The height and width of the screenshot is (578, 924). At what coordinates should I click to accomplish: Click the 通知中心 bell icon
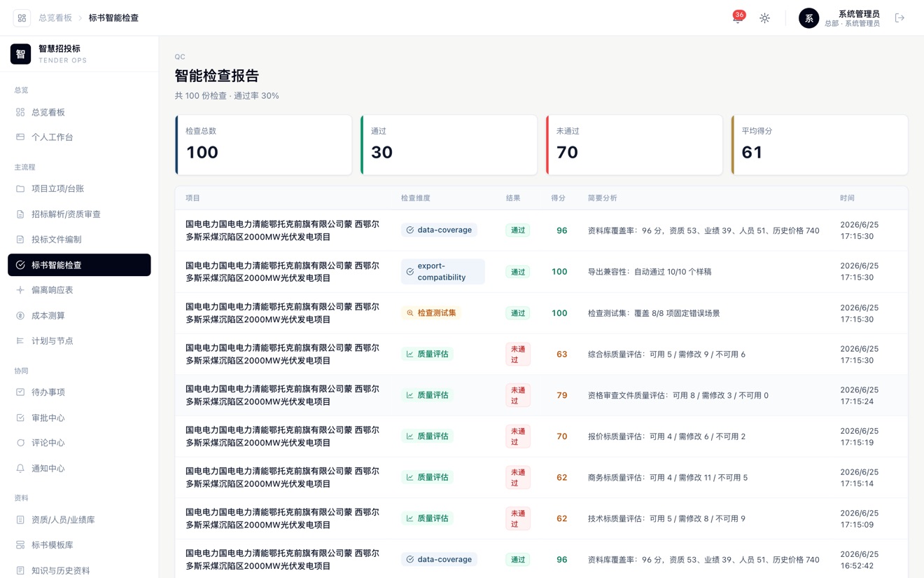point(20,468)
